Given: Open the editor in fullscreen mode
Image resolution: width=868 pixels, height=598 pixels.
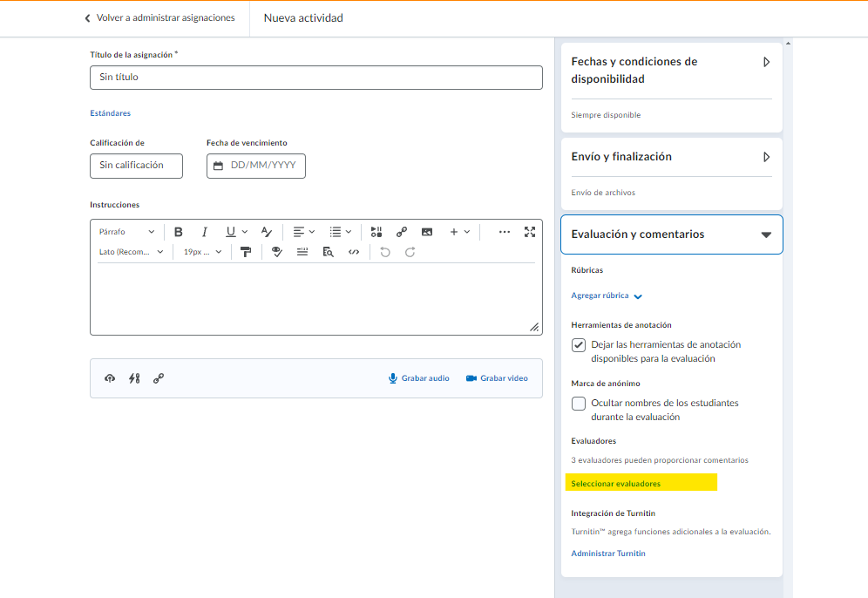Looking at the screenshot, I should tap(530, 232).
